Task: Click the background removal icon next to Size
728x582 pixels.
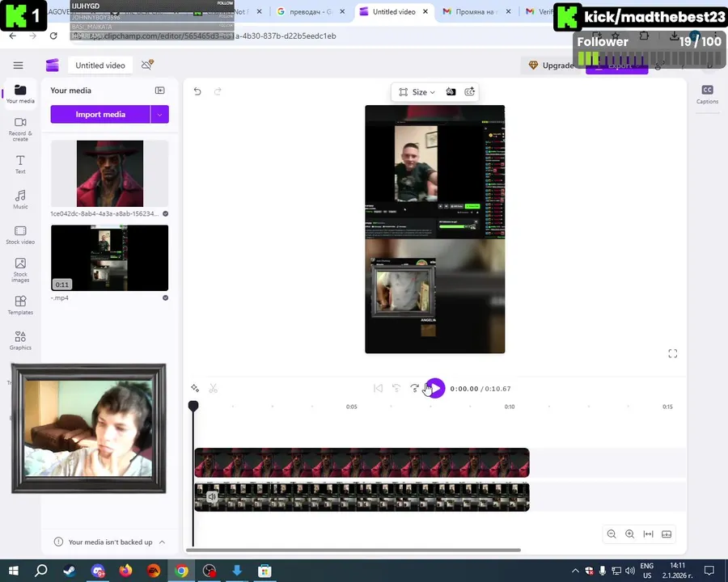Action: click(451, 92)
